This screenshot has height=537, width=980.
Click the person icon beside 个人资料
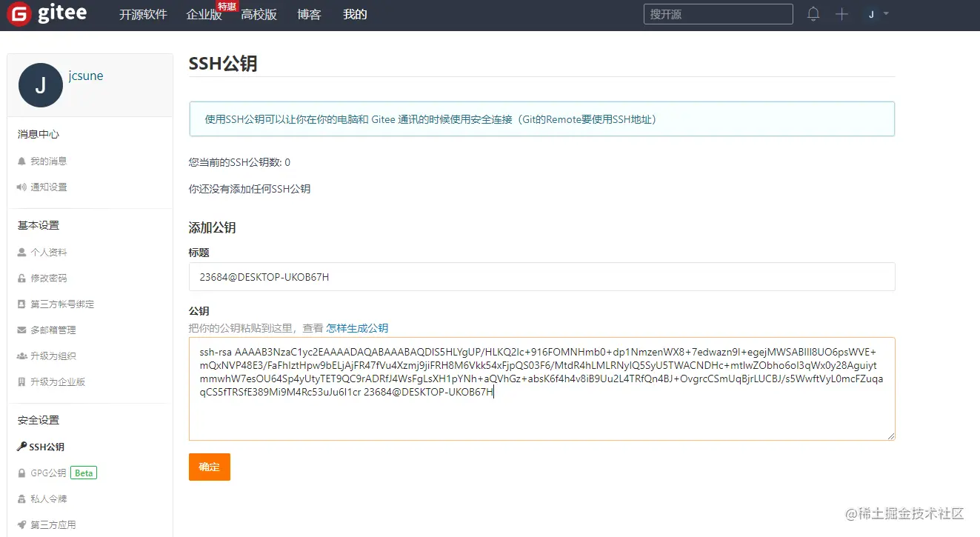pos(21,252)
